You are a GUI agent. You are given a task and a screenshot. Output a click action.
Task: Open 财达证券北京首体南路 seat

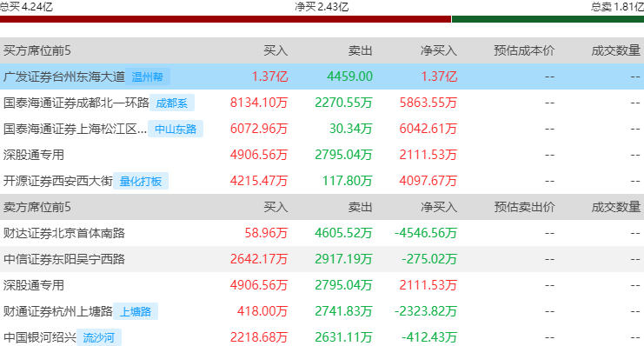click(64, 233)
